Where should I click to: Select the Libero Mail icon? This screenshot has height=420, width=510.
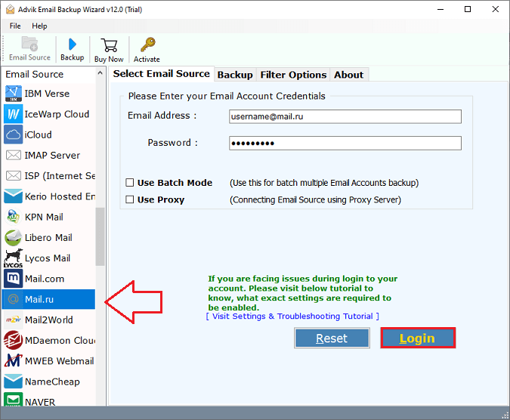tap(14, 238)
